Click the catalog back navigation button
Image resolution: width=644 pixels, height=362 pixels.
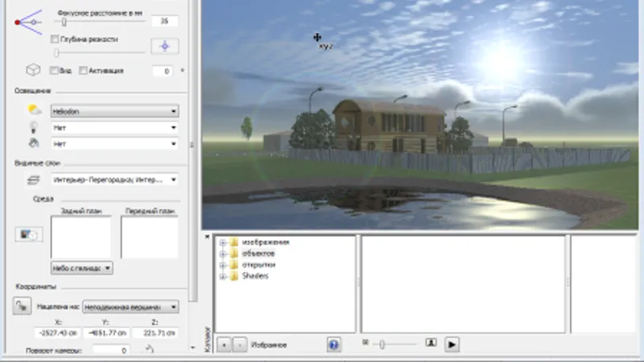224,345
